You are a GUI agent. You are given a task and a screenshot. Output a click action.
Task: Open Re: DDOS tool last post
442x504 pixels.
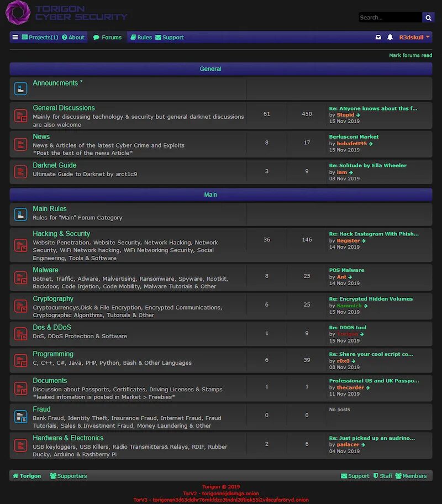tap(348, 327)
